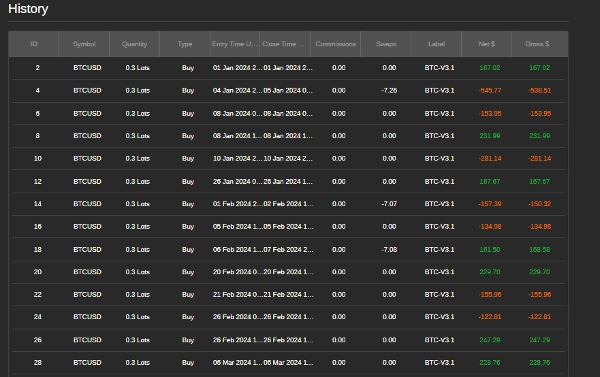This screenshot has width=600, height=377.
Task: Sort by the Type column header
Action: [185, 44]
